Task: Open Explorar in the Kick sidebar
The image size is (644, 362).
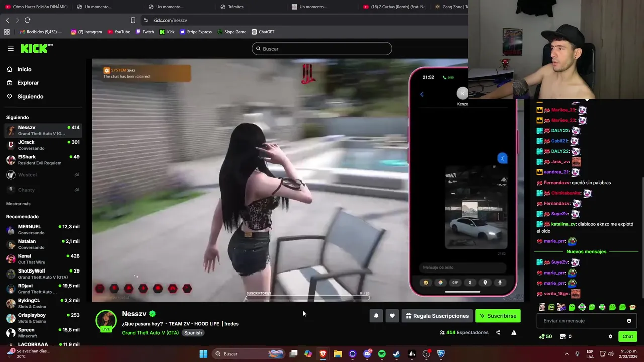Action: [22, 83]
